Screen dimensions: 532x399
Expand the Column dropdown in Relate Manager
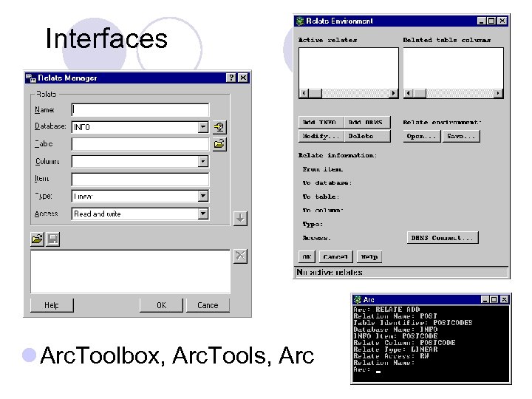203,162
